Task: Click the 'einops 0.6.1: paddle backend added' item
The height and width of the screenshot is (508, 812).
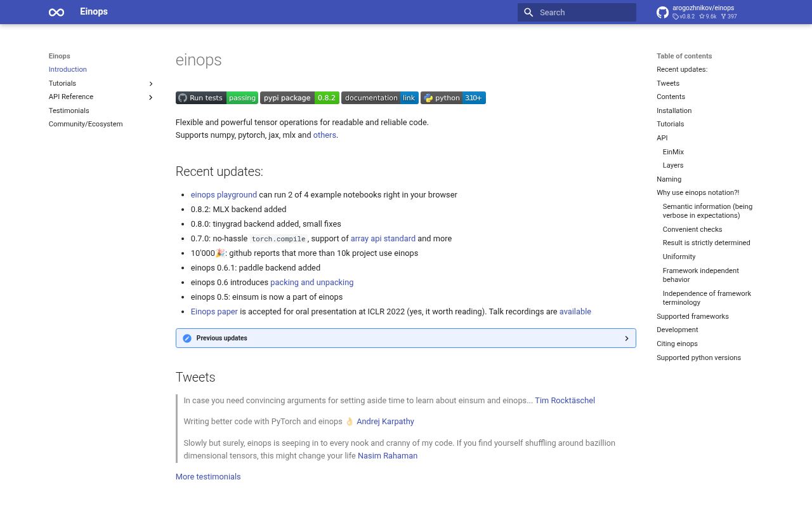Action: (256, 268)
